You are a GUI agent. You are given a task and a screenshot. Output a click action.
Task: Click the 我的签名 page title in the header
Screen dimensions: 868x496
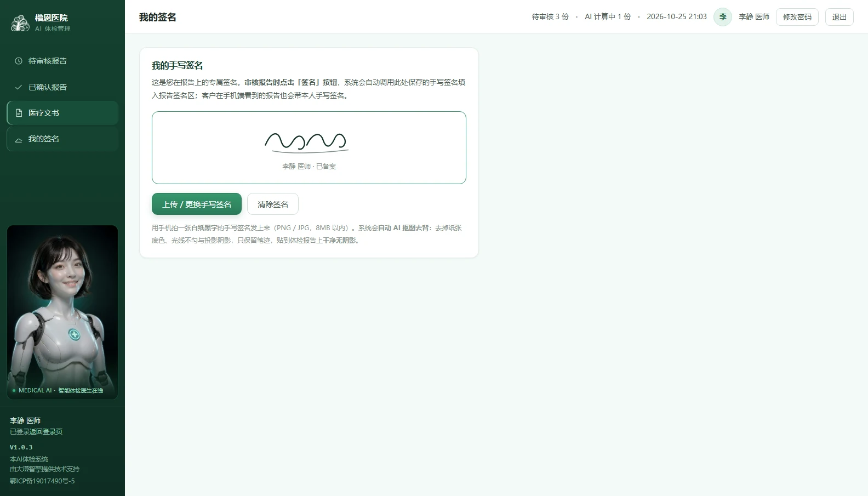coord(158,17)
